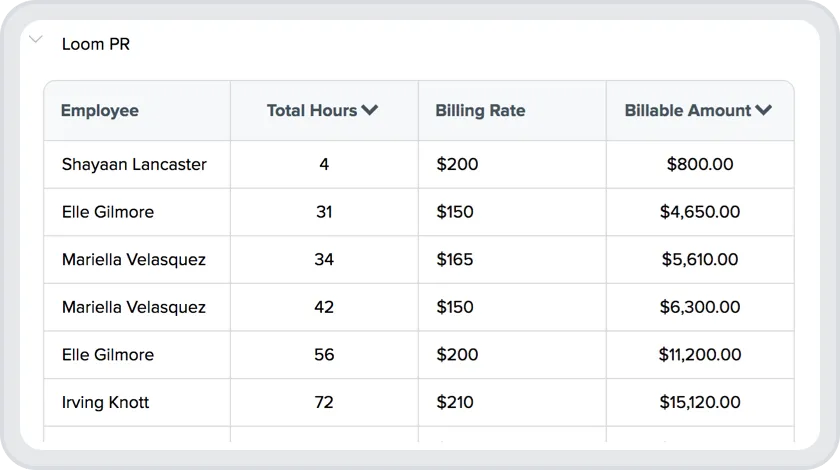Click the $4,650.00 billable amount cell
The width and height of the screenshot is (840, 470).
(700, 212)
